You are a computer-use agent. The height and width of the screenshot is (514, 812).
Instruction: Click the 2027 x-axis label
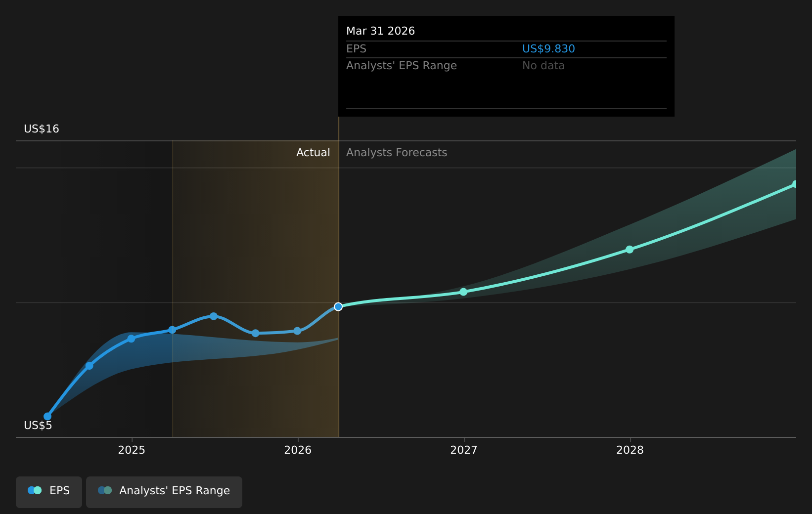pos(464,450)
